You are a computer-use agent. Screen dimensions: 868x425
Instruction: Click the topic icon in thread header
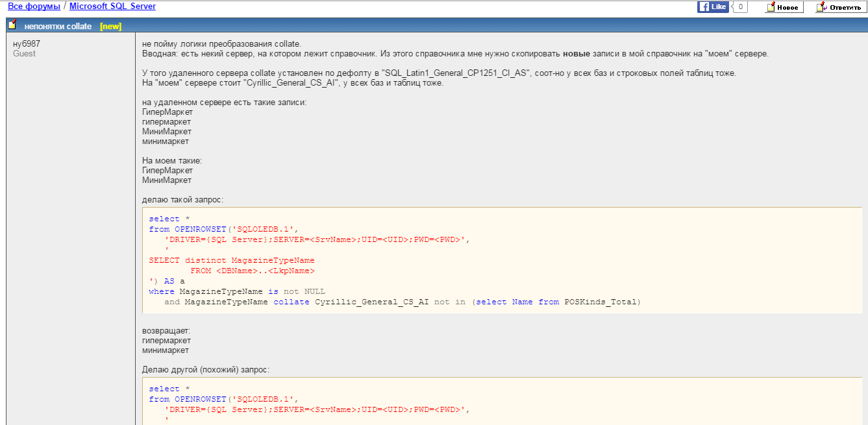pos(12,25)
